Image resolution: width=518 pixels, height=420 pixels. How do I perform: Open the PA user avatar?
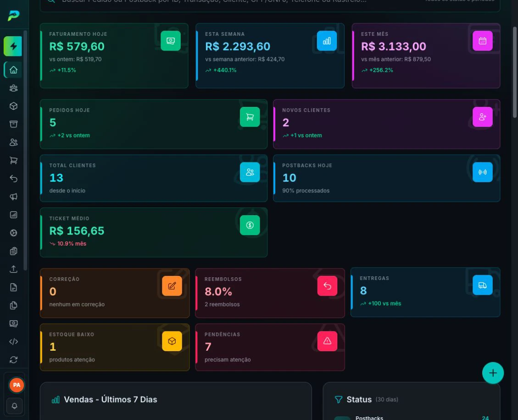pos(16,385)
